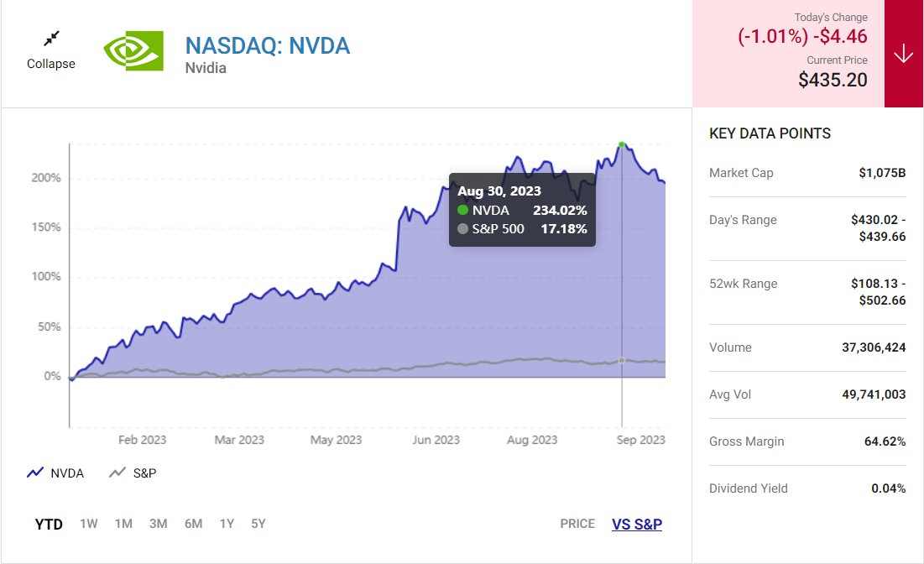Click the S&P 500 17.18% tooltip value
The image size is (924, 564).
[x=564, y=228]
